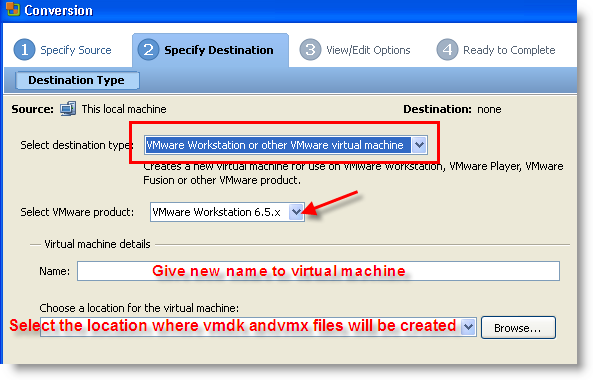This screenshot has height=380, width=593.
Task: Click the Browse... button
Action: click(x=518, y=327)
